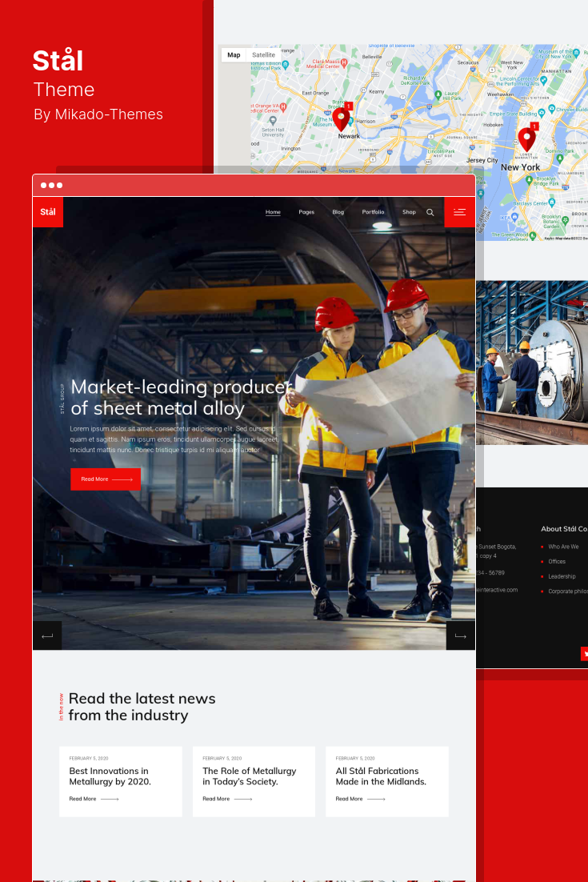The width and height of the screenshot is (588, 882).
Task: Click Who Are We footer link
Action: click(563, 547)
